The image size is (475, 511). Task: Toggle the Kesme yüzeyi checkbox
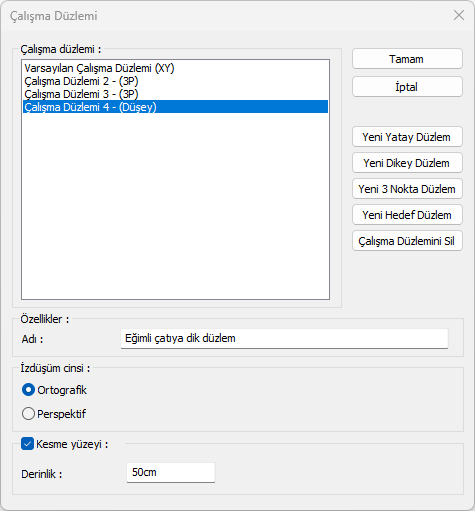click(x=27, y=444)
